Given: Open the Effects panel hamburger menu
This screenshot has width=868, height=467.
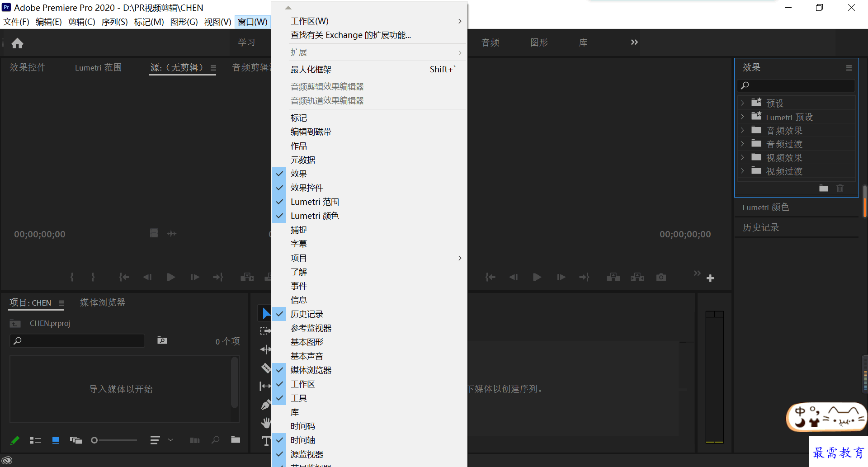Looking at the screenshot, I should (849, 68).
